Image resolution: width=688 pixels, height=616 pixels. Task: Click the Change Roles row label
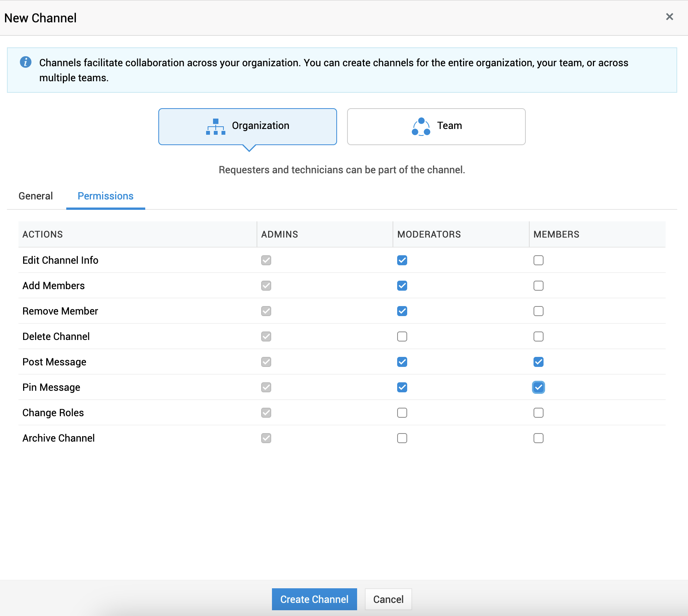click(x=53, y=413)
